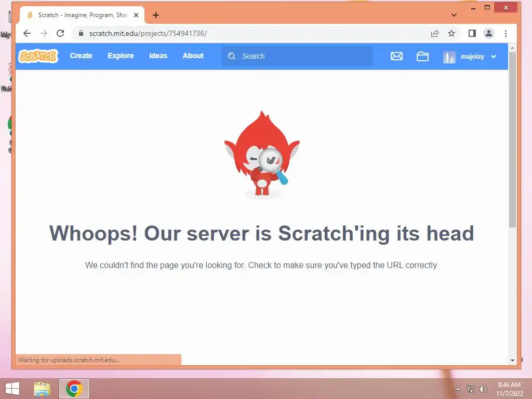Click the search magnifier icon
Viewport: 532px width, 399px height.
pyautogui.click(x=232, y=56)
